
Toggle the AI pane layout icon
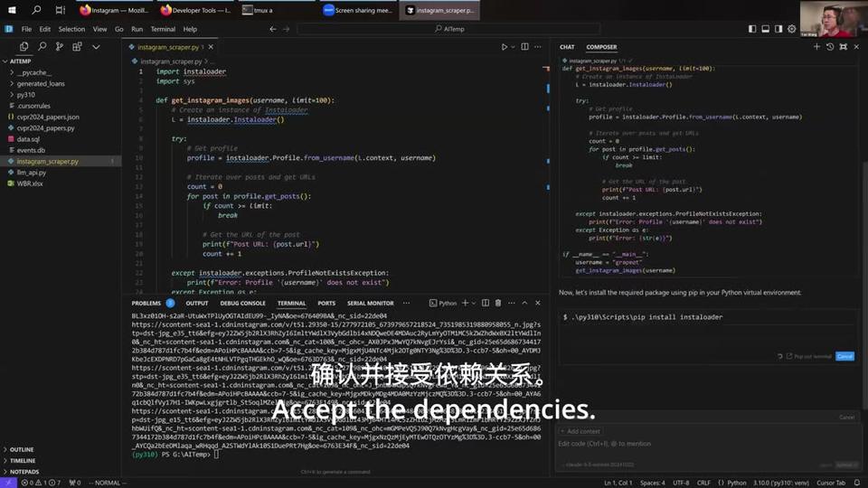(778, 29)
